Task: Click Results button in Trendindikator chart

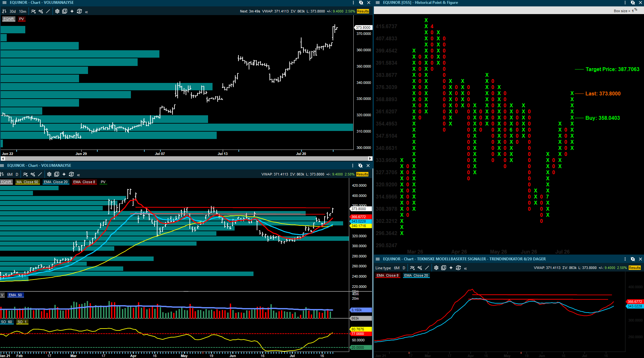Action: [x=635, y=268]
